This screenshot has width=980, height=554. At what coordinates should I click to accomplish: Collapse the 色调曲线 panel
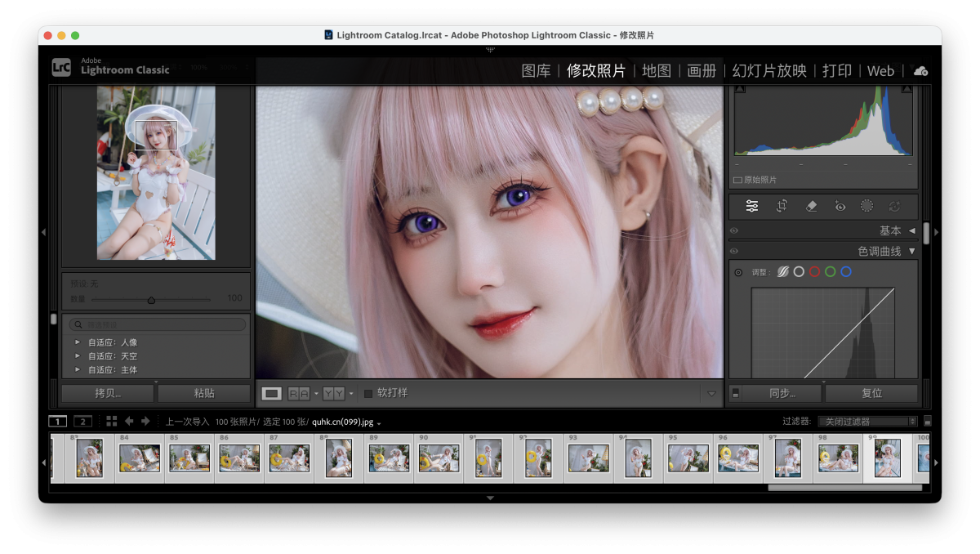coord(912,251)
